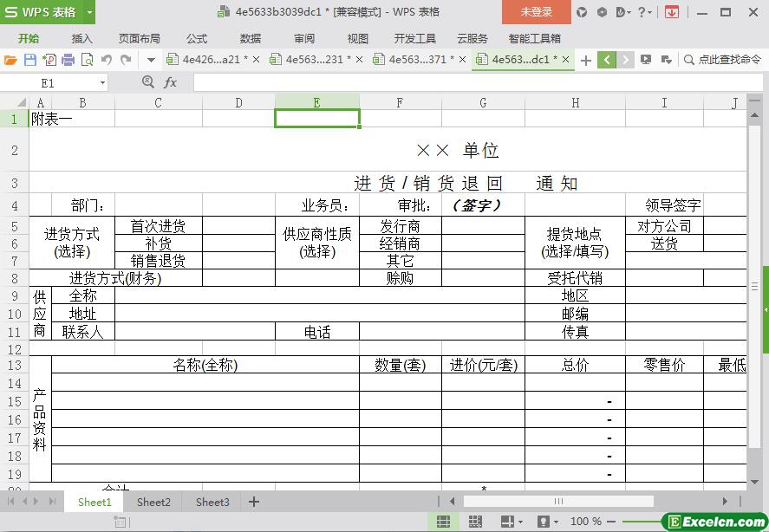Viewport: 769px width, 532px height.
Task: Open a new document tab with plus
Action: 586,60
